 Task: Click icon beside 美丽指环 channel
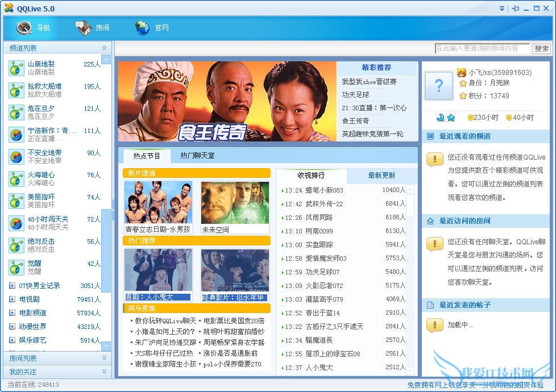coord(16,201)
